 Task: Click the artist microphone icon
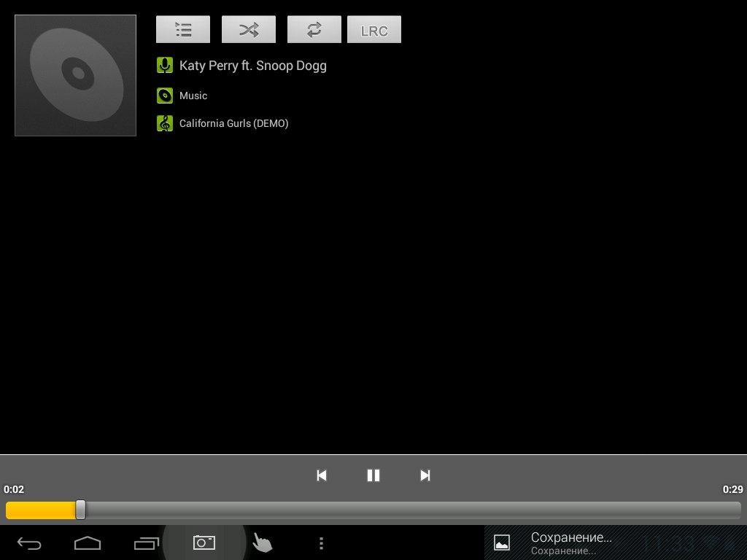pyautogui.click(x=165, y=66)
